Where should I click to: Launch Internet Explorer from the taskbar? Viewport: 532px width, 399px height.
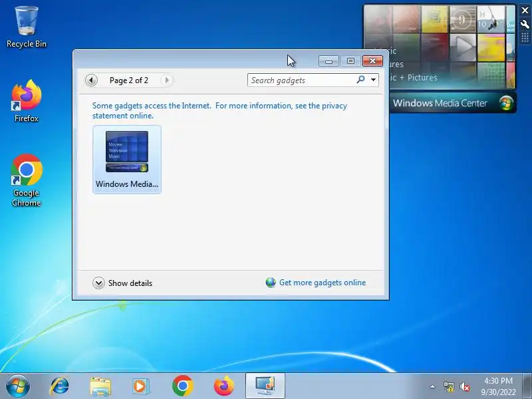click(59, 386)
